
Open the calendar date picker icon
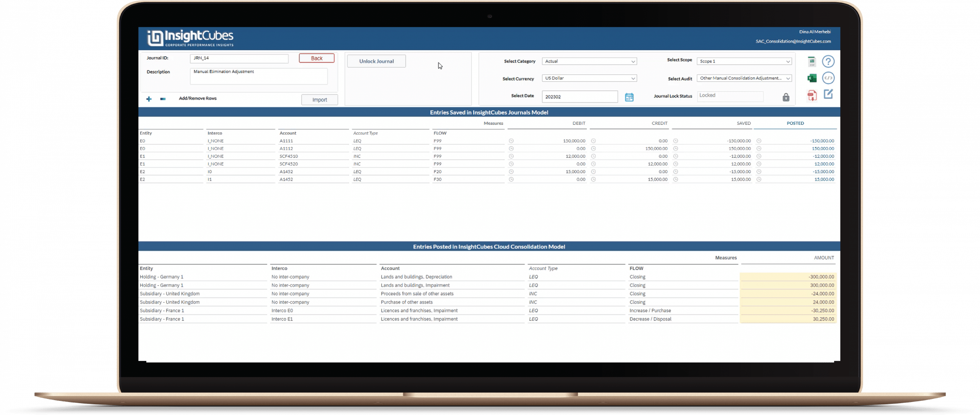click(629, 97)
